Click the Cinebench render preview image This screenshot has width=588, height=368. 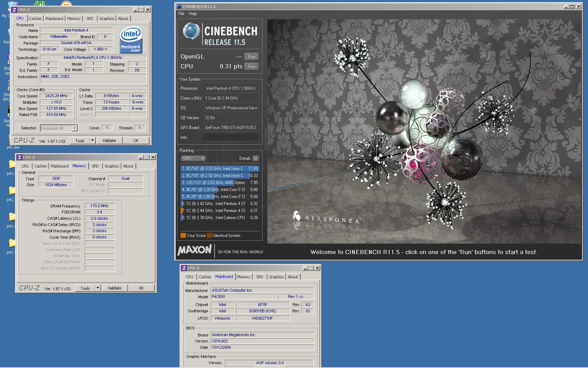(x=424, y=131)
